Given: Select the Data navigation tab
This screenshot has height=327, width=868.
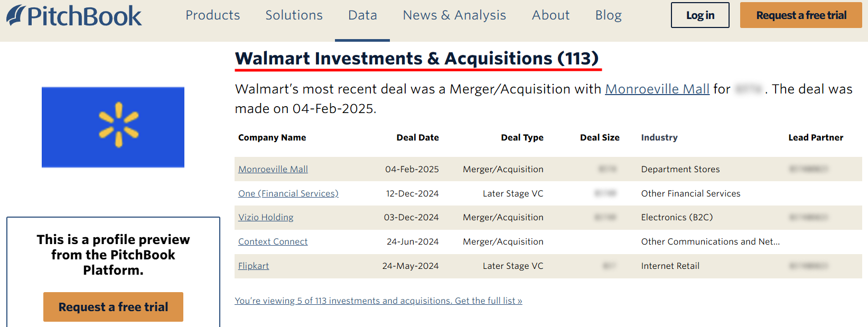Looking at the screenshot, I should click(x=362, y=15).
